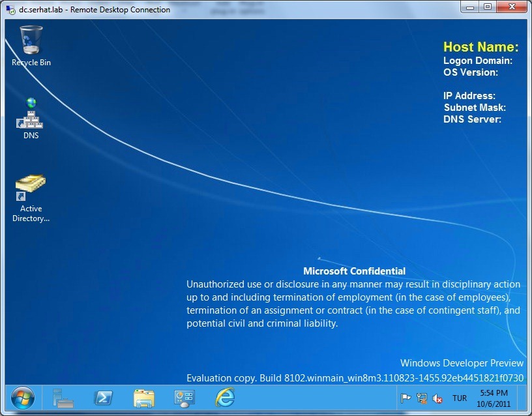Click the network status tray icon
The image size is (532, 416).
(x=422, y=398)
